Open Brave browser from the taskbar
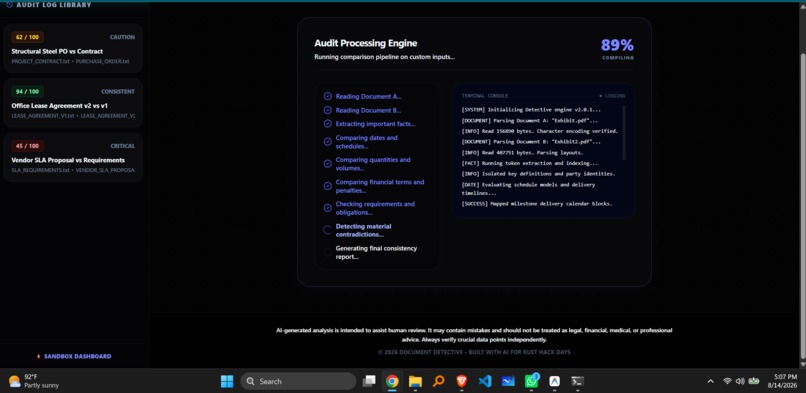Screen dimensions: 806x393 click(x=462, y=381)
